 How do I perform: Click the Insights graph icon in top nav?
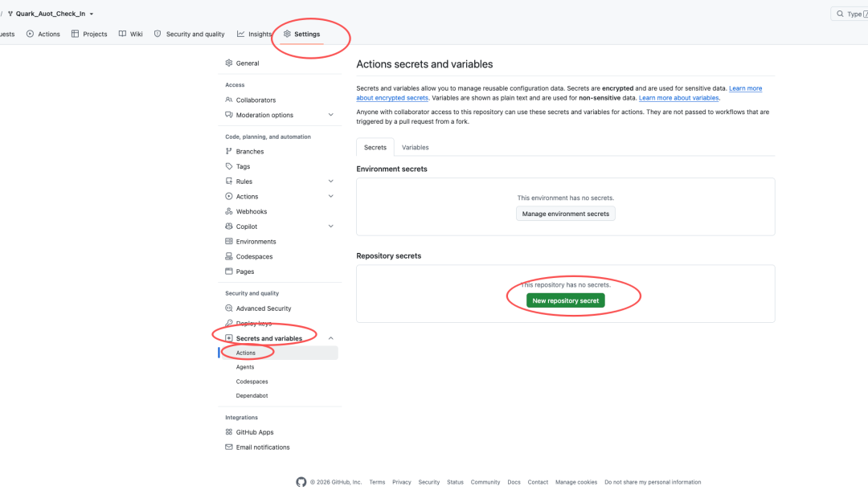click(241, 34)
